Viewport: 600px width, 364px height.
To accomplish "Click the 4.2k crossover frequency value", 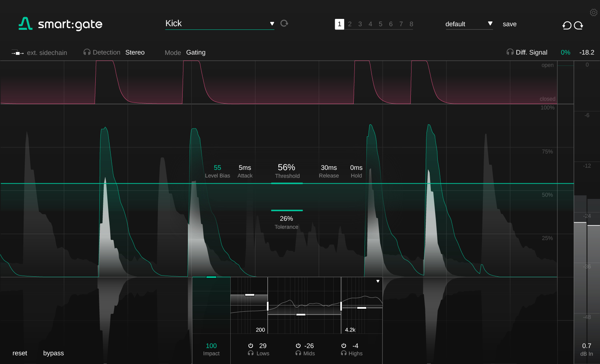I will pyautogui.click(x=350, y=329).
